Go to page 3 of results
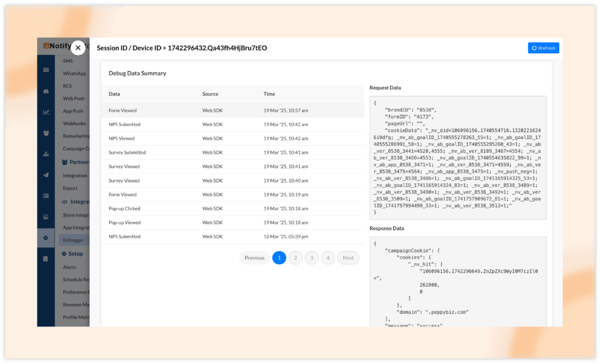This screenshot has height=364, width=600. click(312, 257)
